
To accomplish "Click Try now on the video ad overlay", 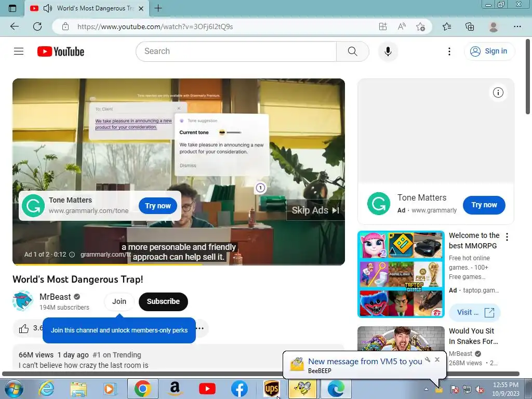I will pos(158,206).
